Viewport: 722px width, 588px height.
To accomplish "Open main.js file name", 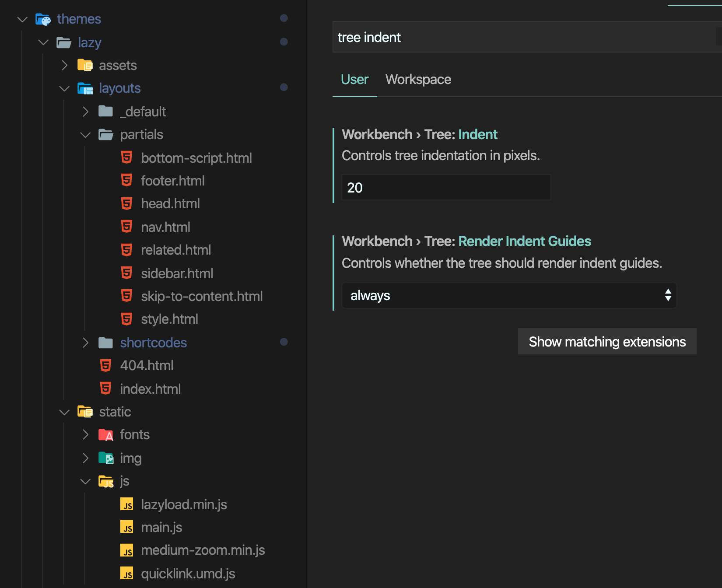I will pos(161,527).
